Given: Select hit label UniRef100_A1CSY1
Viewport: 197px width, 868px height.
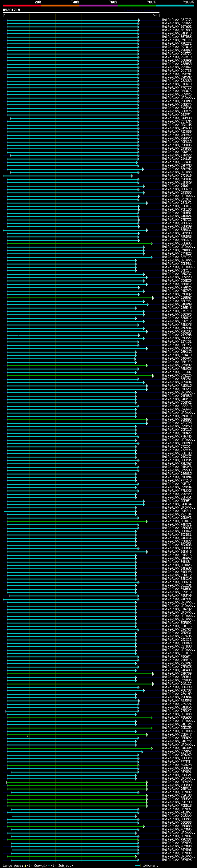Looking at the screenshot, I should [177, 389].
